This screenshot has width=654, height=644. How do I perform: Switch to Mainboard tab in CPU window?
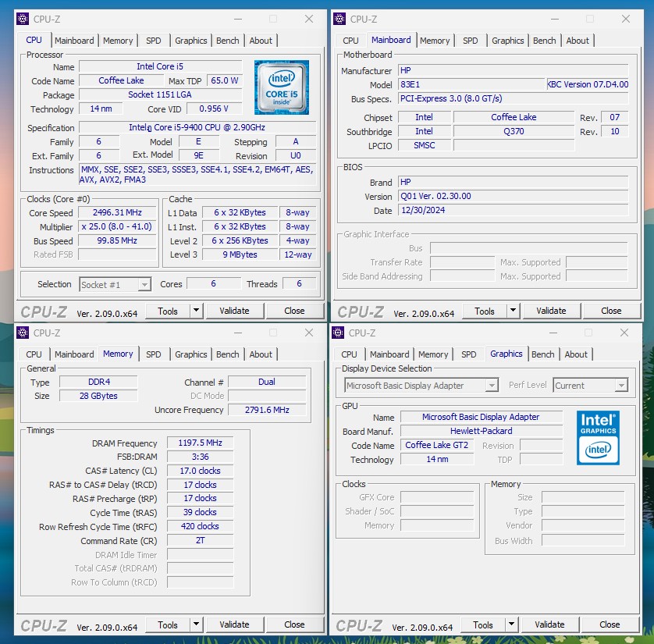coord(74,41)
